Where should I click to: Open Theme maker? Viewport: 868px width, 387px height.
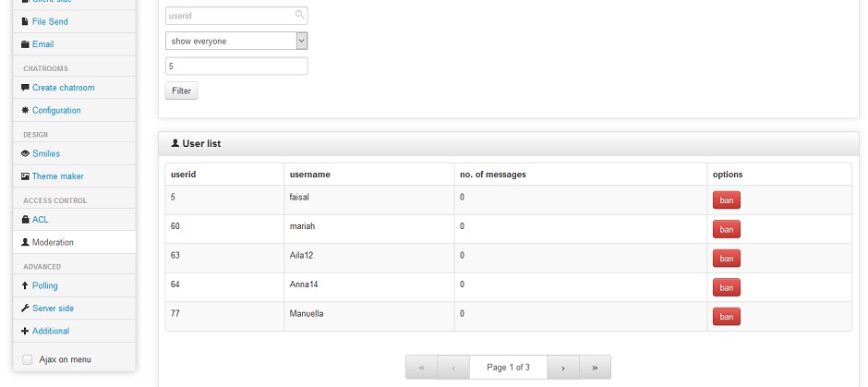coord(57,176)
